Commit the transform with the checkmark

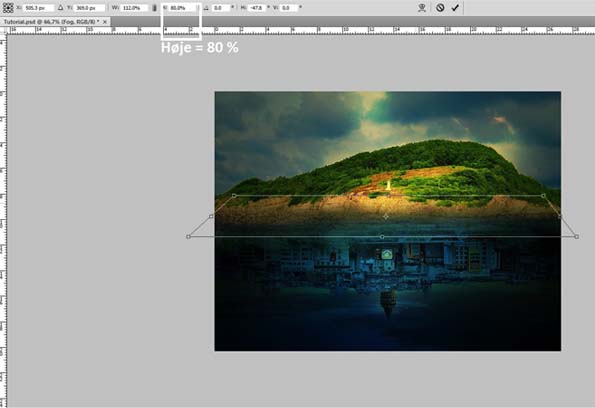click(455, 8)
